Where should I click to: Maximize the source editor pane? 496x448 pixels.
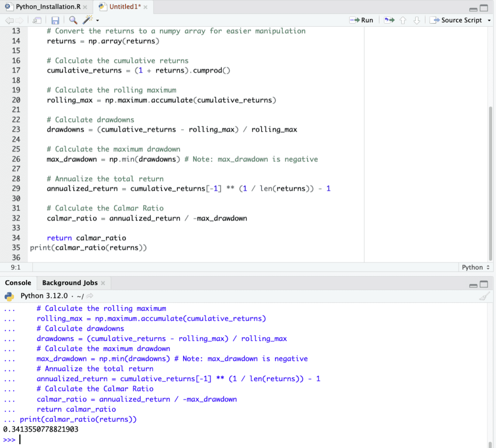tap(484, 8)
